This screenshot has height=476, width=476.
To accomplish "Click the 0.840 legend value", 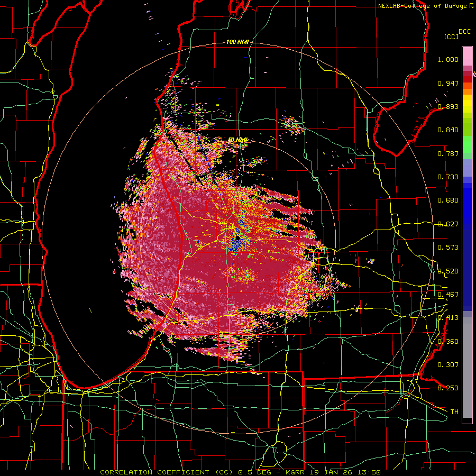I will 448,130.
